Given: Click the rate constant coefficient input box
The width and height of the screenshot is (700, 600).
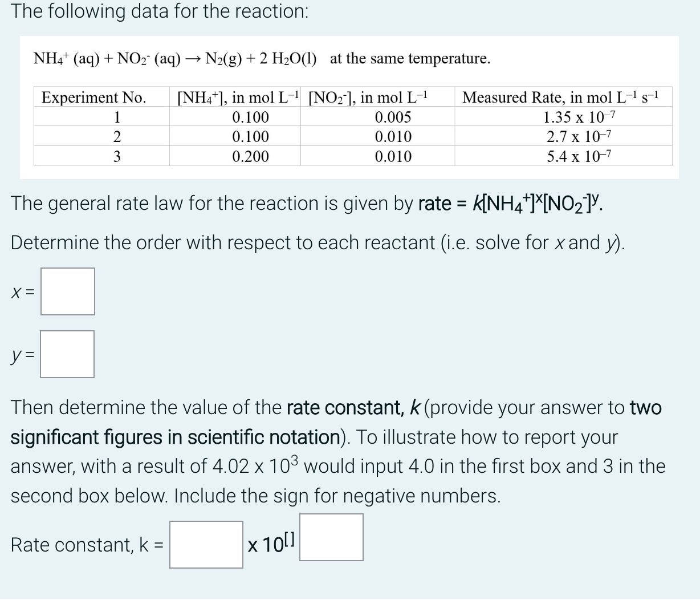Looking at the screenshot, I should click(x=206, y=545).
